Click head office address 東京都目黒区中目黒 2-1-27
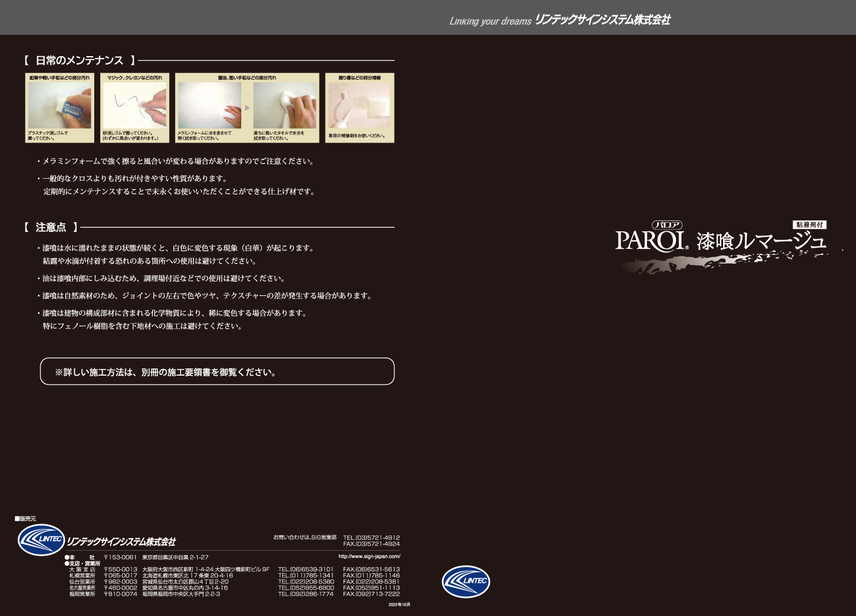Screen dimensions: 856x616 coord(175,557)
